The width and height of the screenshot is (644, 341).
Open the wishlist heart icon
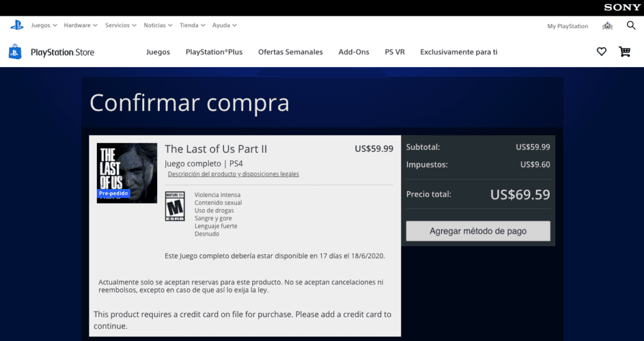(x=601, y=51)
